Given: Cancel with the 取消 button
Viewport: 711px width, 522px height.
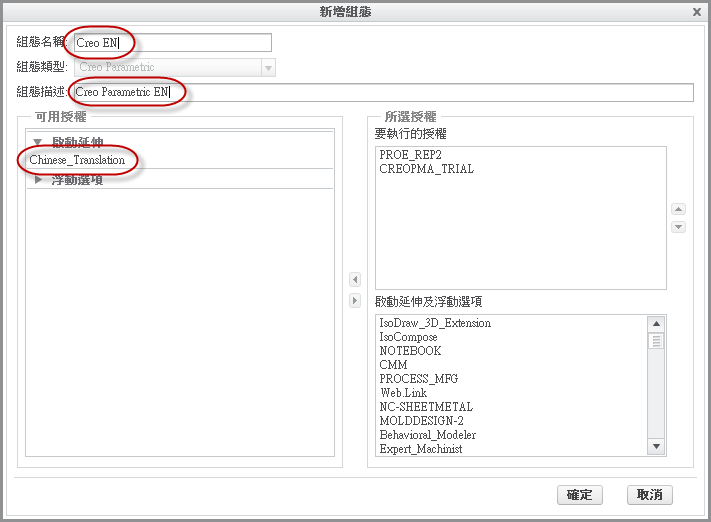Looking at the screenshot, I should pyautogui.click(x=650, y=495).
